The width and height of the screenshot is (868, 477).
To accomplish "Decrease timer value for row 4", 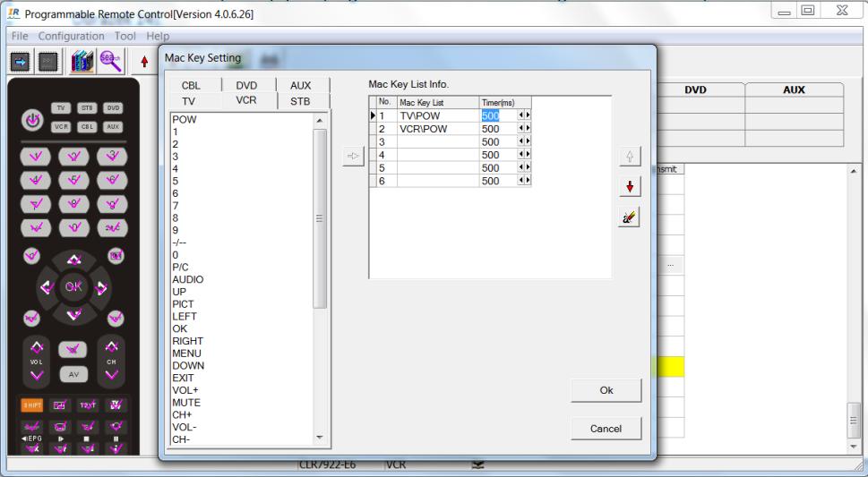I will (520, 155).
